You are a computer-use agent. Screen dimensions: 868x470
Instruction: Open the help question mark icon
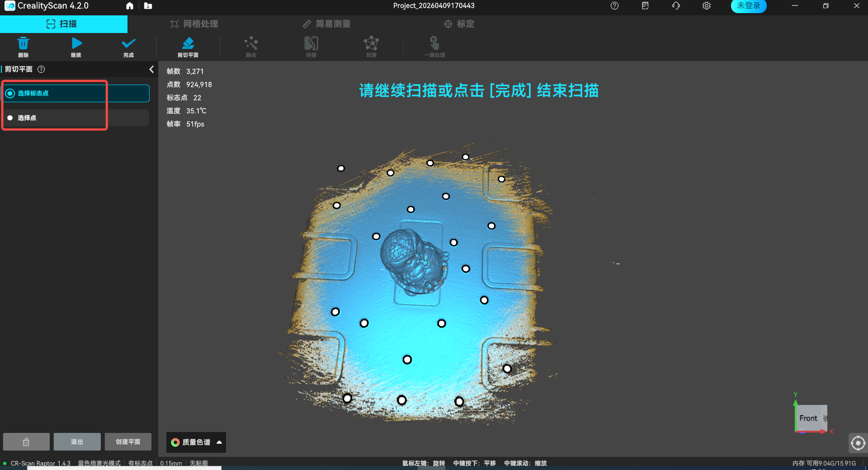tap(614, 6)
